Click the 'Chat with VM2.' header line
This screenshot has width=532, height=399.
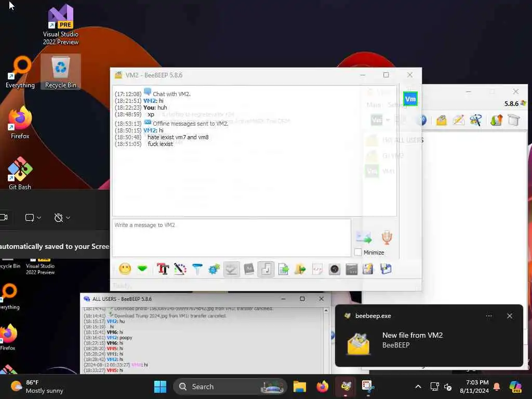(x=171, y=94)
